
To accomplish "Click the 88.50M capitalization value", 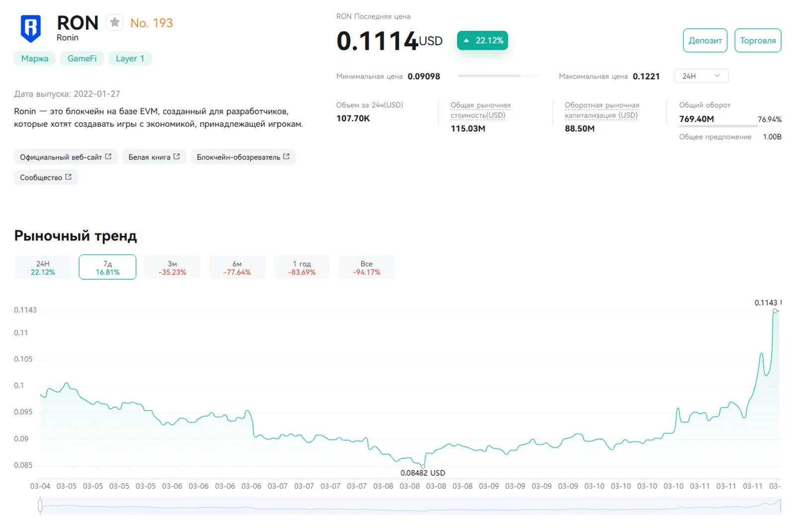I will coord(579,129).
